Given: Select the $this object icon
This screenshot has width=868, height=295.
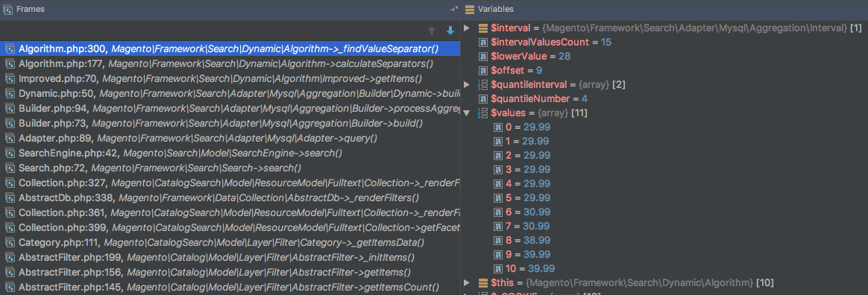Looking at the screenshot, I should click(x=482, y=283).
